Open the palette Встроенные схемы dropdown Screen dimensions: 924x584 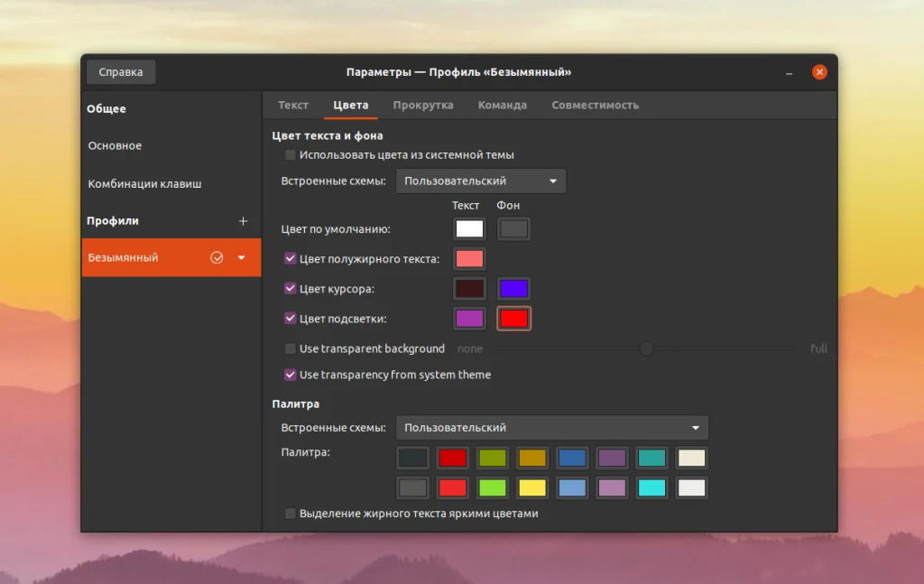552,427
